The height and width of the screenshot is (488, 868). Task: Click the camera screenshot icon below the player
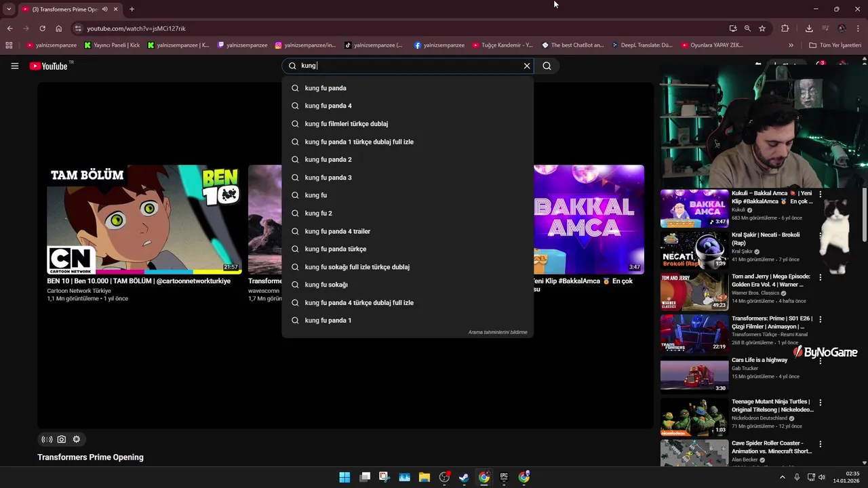pyautogui.click(x=62, y=439)
